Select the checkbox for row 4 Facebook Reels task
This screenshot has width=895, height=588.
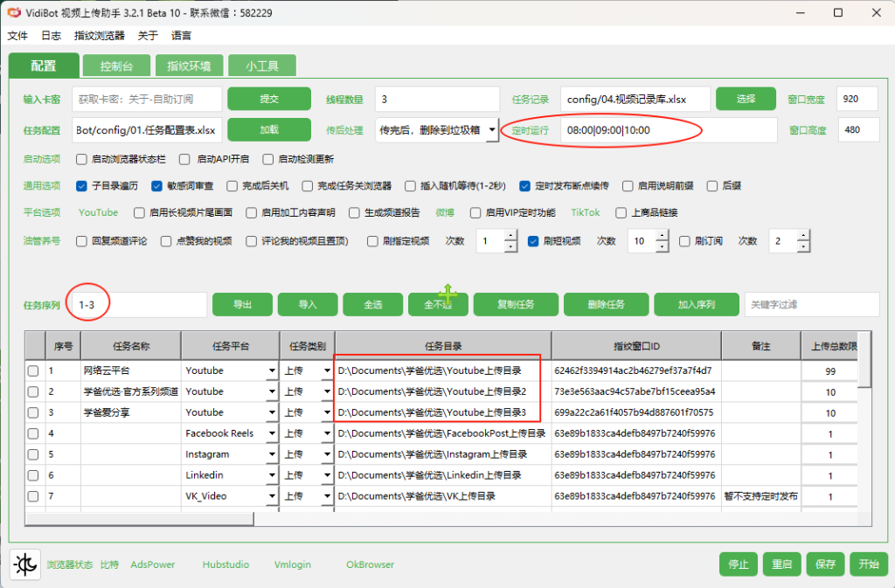tap(34, 432)
